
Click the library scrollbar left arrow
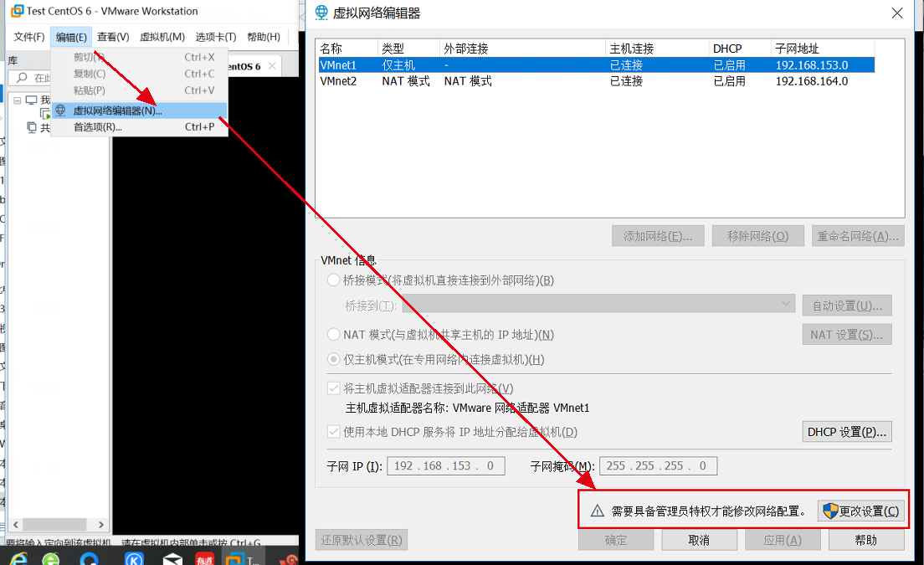pyautogui.click(x=15, y=524)
